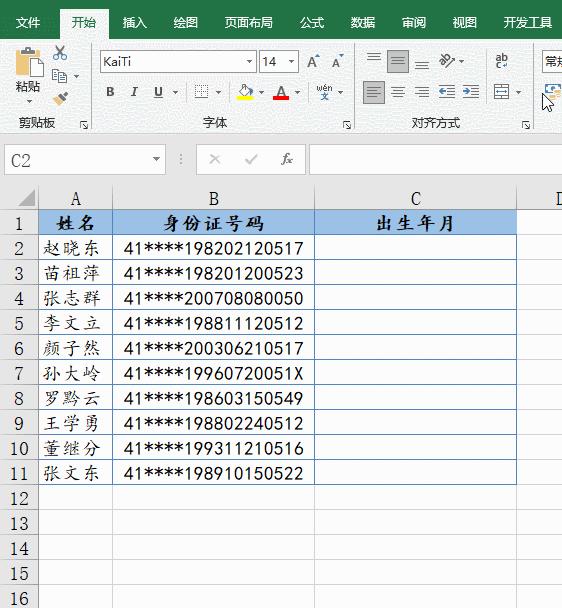Open alignment group dialog launcher

coord(526,125)
